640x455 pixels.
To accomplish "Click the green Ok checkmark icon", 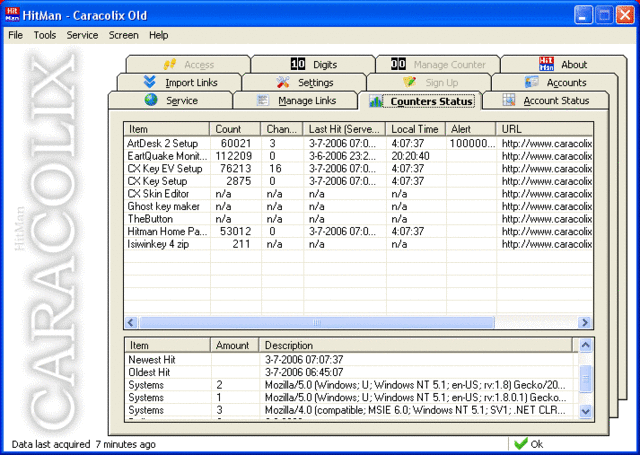I will tap(521, 444).
